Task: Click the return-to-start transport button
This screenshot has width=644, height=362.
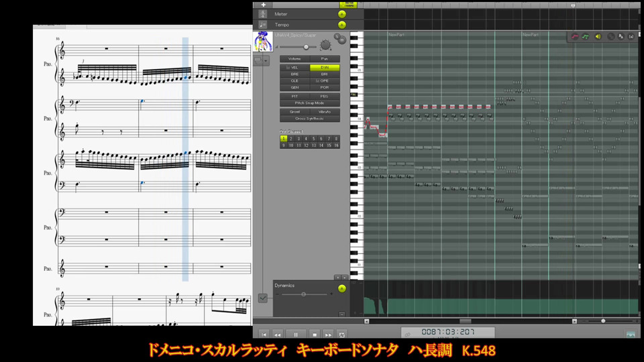Action: click(x=264, y=335)
